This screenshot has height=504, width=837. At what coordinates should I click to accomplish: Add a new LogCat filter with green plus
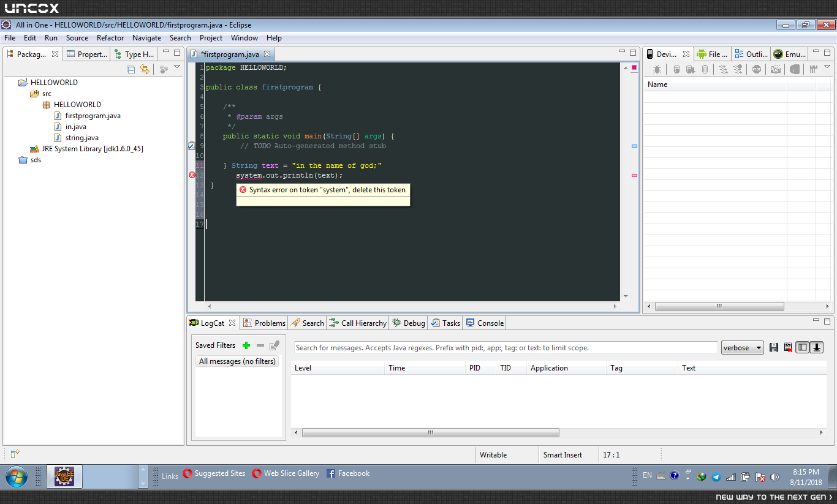246,345
